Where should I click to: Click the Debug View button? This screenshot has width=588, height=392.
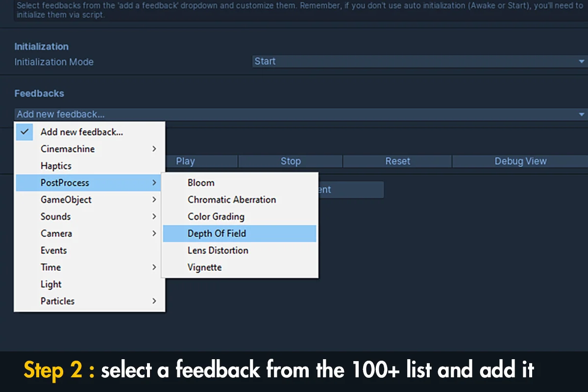[520, 161]
